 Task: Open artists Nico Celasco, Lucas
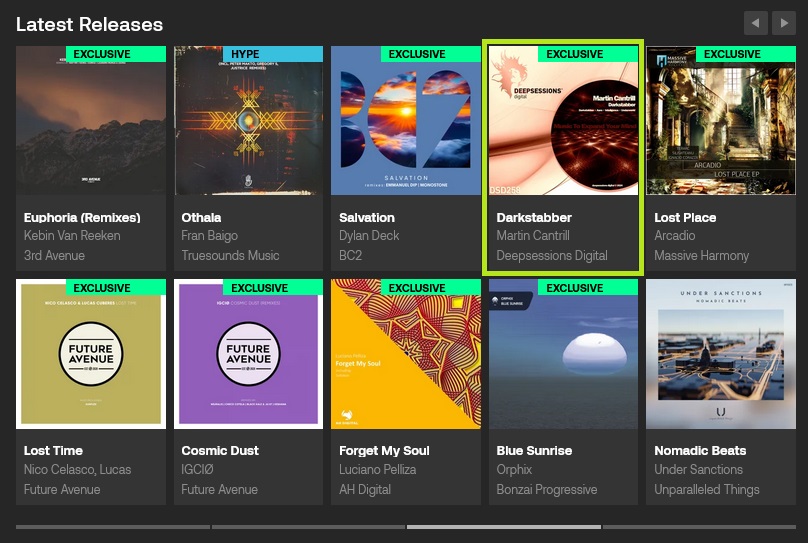(x=77, y=469)
